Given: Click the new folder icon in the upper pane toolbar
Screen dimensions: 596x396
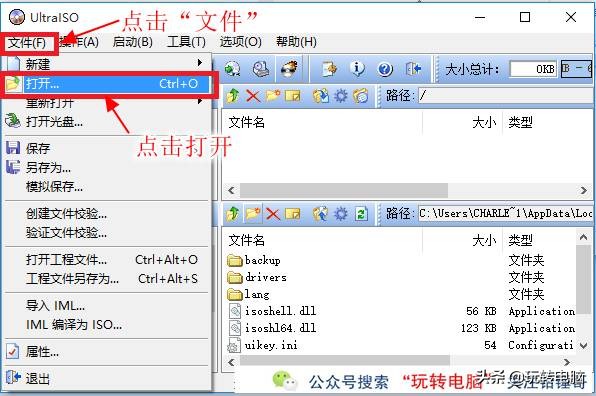Looking at the screenshot, I should 273,95.
